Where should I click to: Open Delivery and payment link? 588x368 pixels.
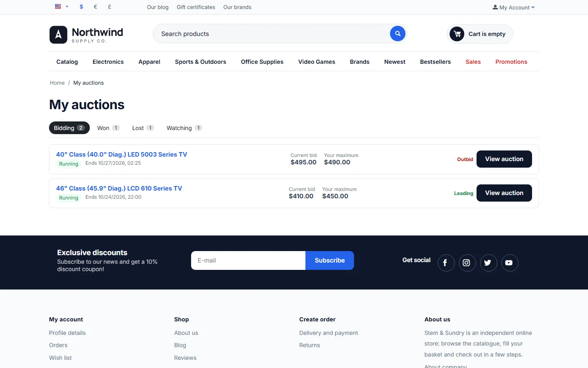[329, 333]
